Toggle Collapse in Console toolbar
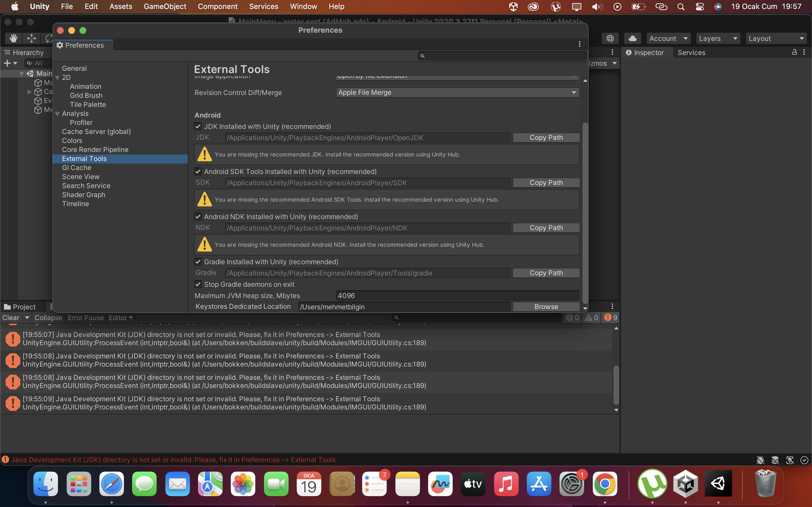Image resolution: width=812 pixels, height=507 pixels. pyautogui.click(x=48, y=318)
